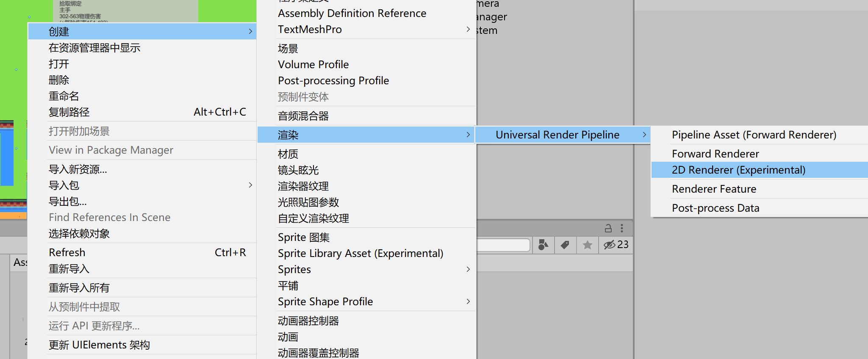Open the three-dot panel options menu
The image size is (868, 359).
tap(622, 228)
